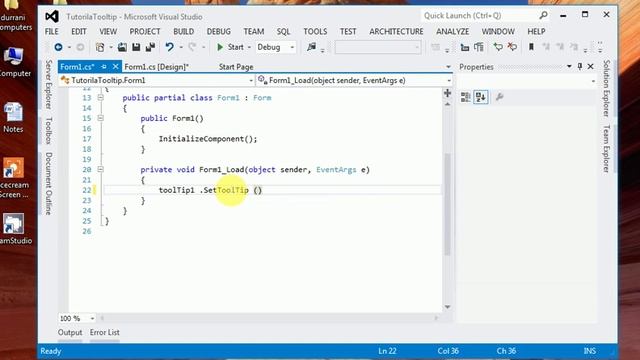Viewport: 640px width, 360px height.
Task: Toggle a bookmark with the bookmark icon
Action: pos(531,47)
